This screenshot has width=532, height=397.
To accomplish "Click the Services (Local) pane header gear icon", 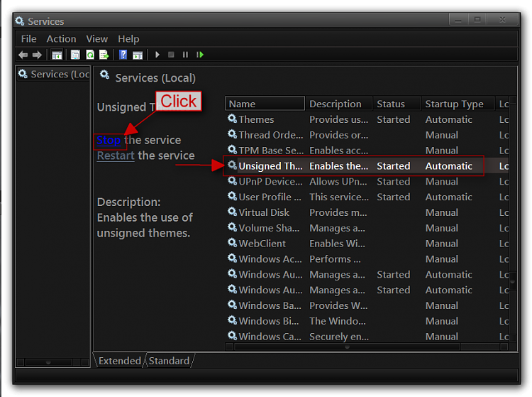I will (x=104, y=75).
